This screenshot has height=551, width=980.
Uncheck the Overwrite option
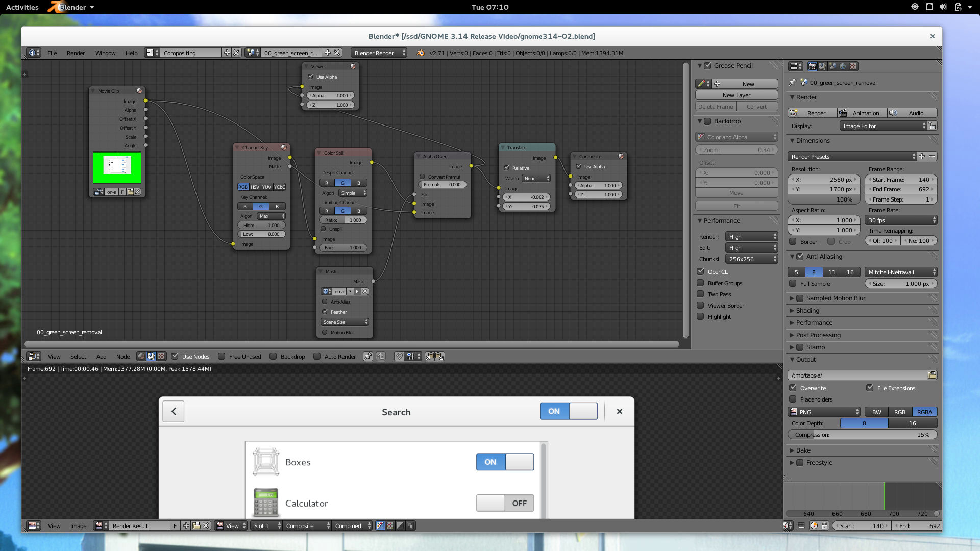point(793,388)
